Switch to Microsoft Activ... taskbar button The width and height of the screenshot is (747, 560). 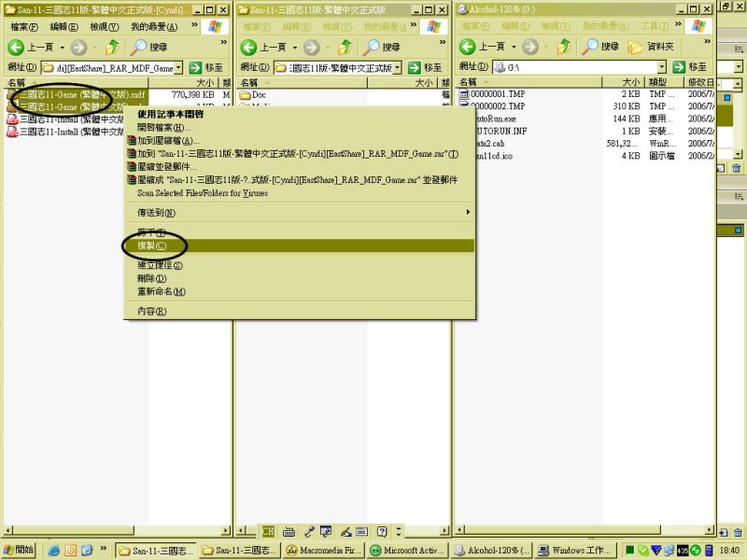point(409,551)
